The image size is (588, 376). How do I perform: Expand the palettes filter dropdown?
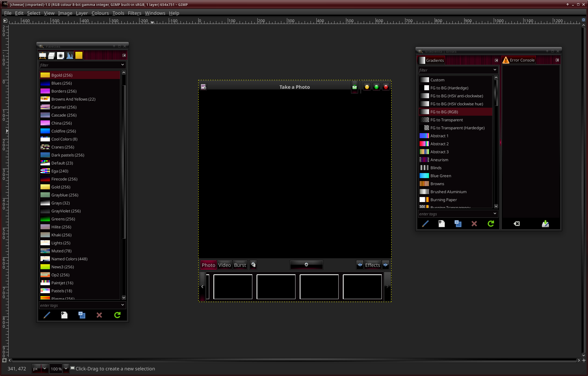point(122,65)
